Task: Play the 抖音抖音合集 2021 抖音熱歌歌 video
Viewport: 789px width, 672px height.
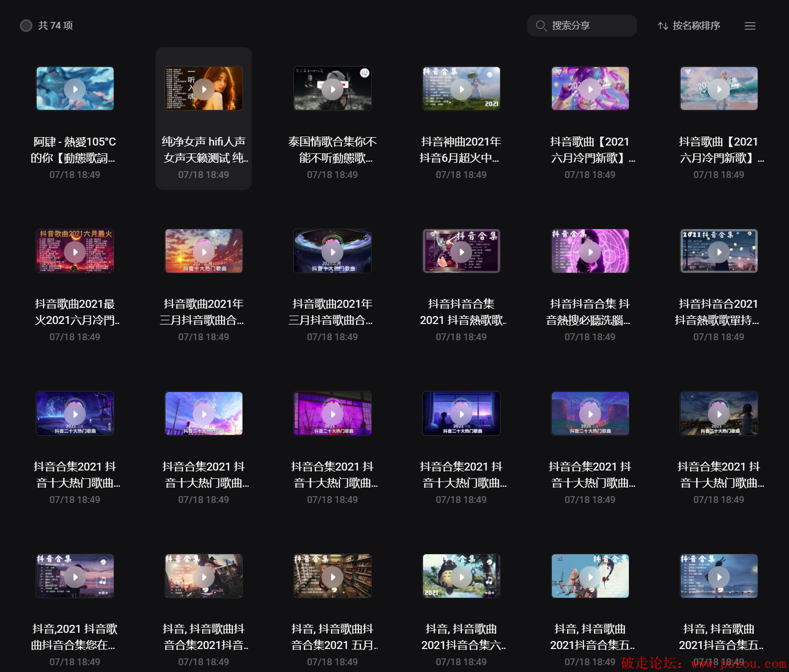Action: 461,251
